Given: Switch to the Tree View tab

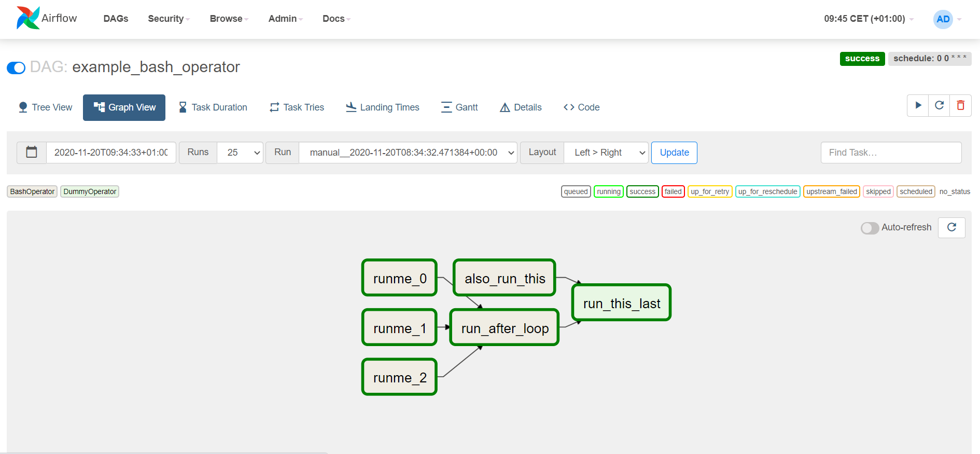Looking at the screenshot, I should [x=45, y=107].
